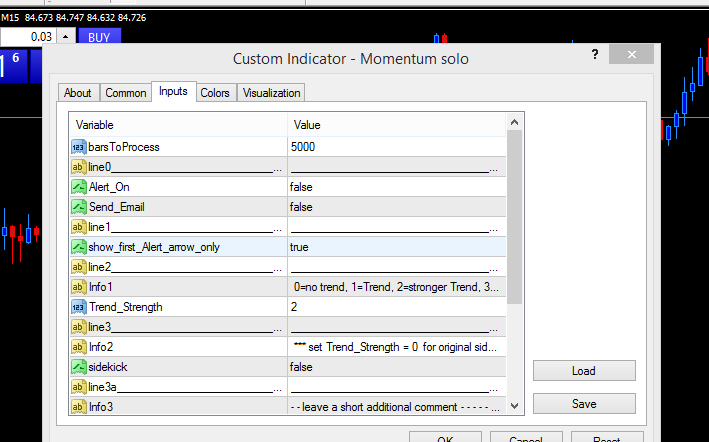The width and height of the screenshot is (709, 442).
Task: Close the Custom Indicator dialog
Action: click(631, 55)
